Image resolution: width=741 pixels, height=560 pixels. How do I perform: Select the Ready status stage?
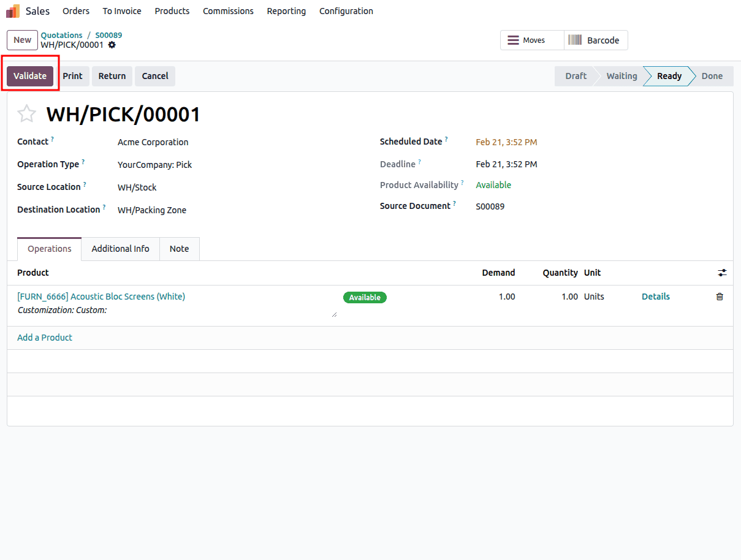pos(669,76)
